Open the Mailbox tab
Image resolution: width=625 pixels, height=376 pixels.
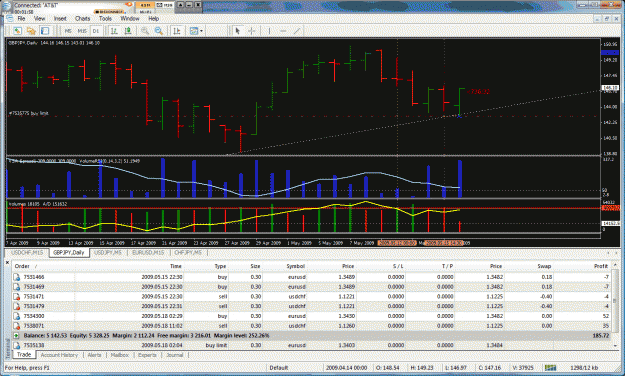tap(120, 355)
